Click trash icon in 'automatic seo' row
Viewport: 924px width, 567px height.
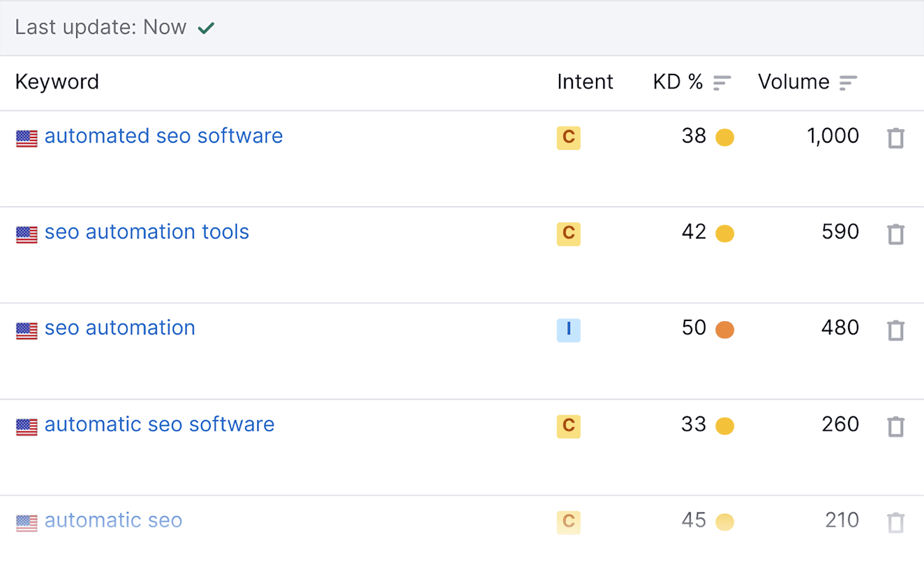896,523
